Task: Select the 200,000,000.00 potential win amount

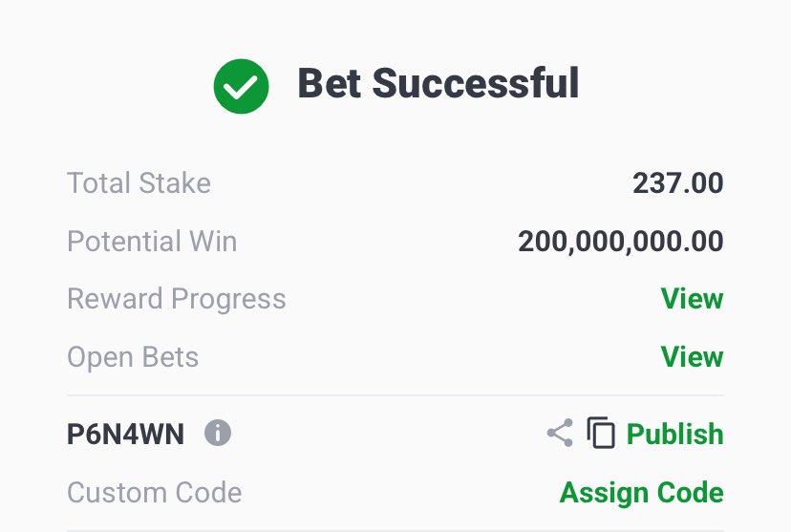Action: pos(621,241)
